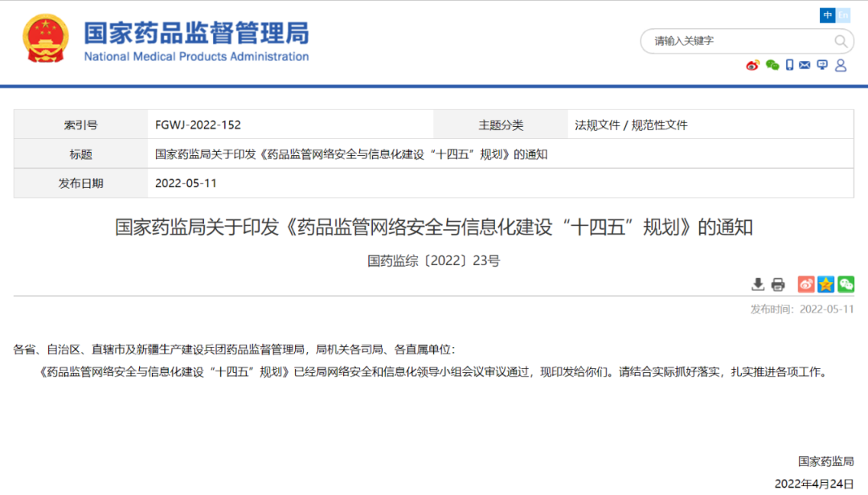Open the mobile phone version icon
The height and width of the screenshot is (495, 868).
(789, 65)
